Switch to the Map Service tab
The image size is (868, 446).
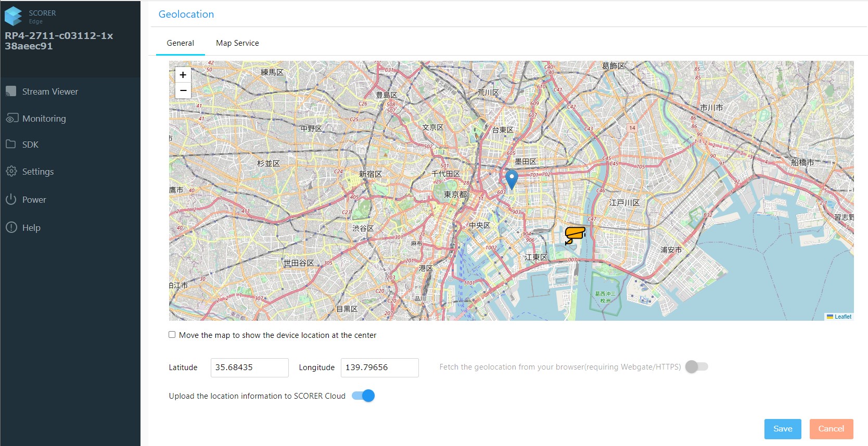237,43
